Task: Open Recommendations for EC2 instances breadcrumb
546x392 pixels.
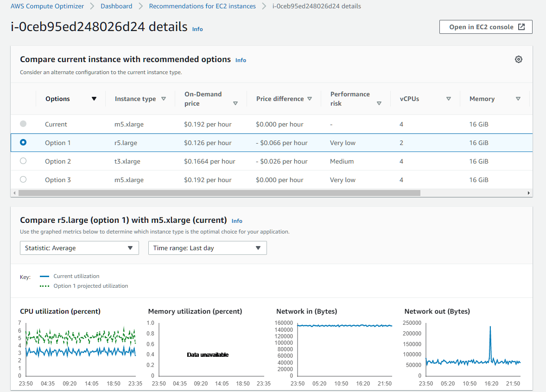Action: pos(202,6)
